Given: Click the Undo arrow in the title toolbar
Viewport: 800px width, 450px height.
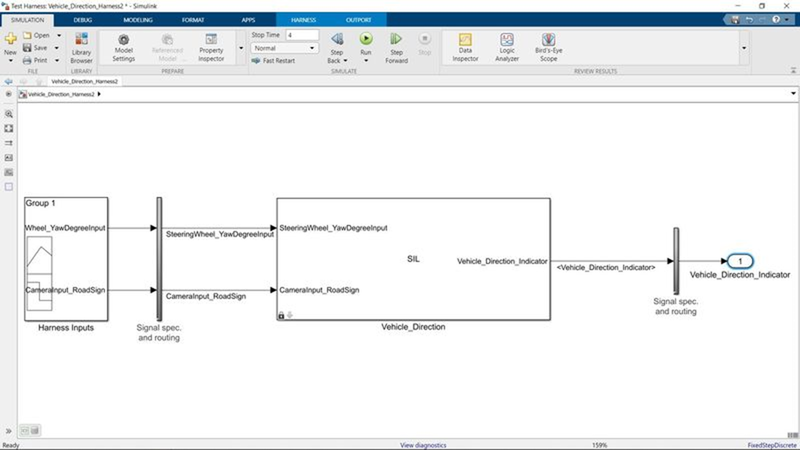Looking at the screenshot, I should [x=749, y=20].
